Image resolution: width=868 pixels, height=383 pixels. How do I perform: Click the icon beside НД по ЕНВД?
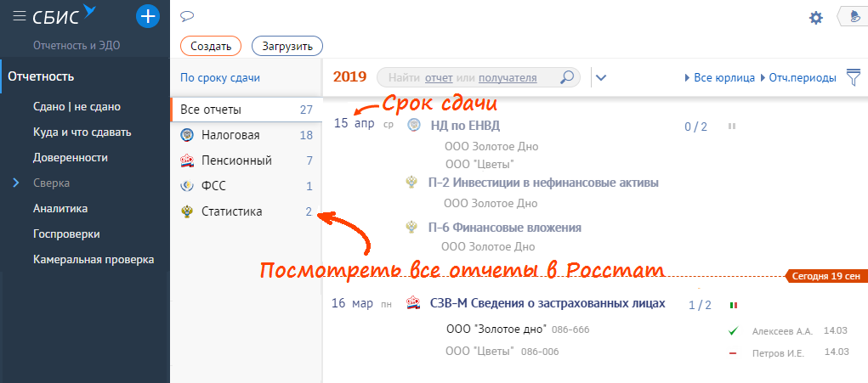coord(413,126)
